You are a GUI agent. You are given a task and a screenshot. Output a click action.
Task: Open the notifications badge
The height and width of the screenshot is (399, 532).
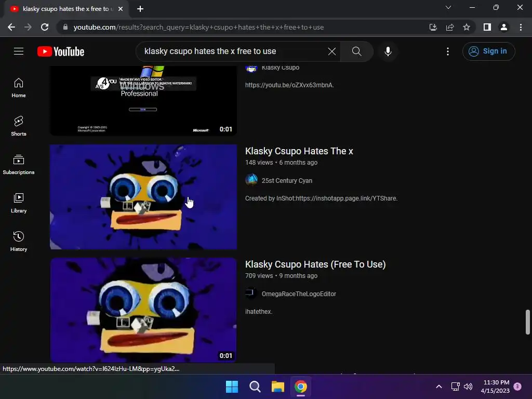pyautogui.click(x=517, y=386)
